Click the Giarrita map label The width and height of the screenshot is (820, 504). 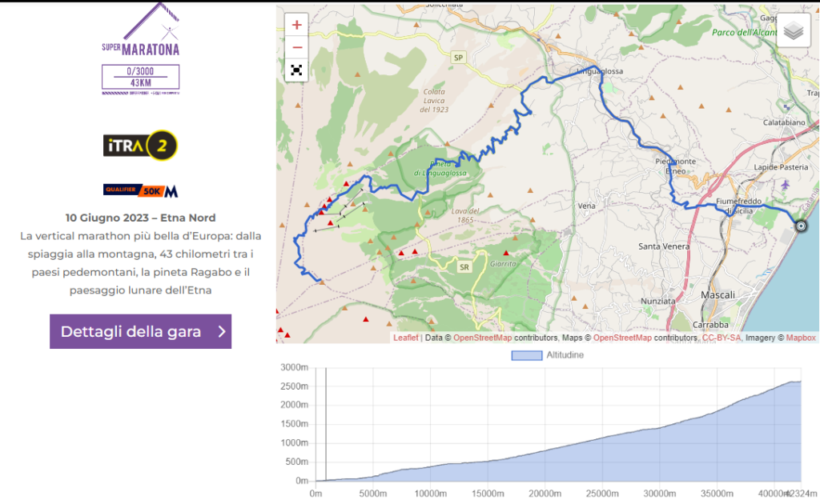click(503, 264)
